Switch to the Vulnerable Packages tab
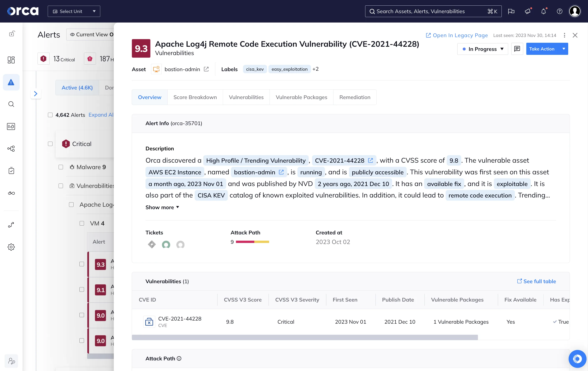 click(x=301, y=97)
